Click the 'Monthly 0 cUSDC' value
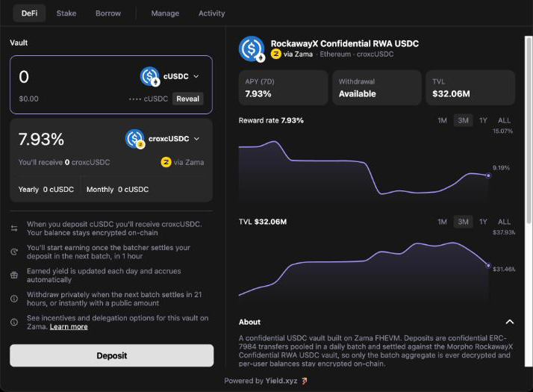The height and width of the screenshot is (392, 533). 118,190
